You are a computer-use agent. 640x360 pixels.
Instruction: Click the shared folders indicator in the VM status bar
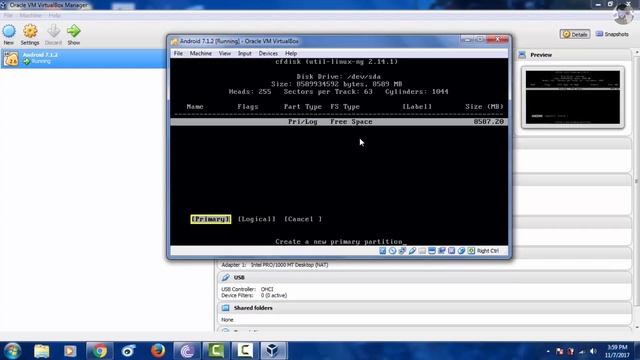(422, 251)
